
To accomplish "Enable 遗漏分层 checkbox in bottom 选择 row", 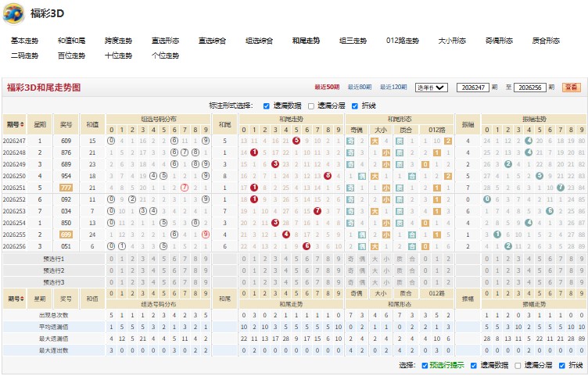I will 518,366.
